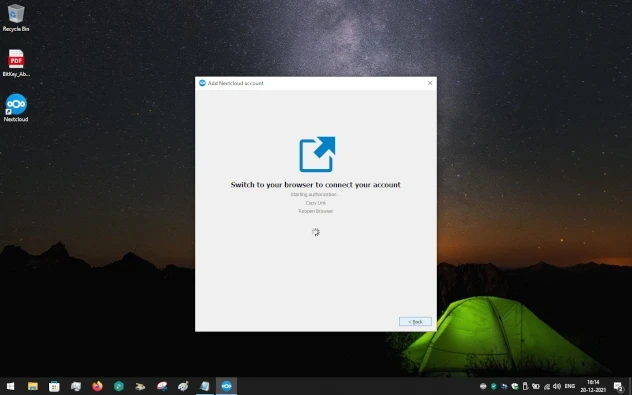Click the green hexagon taskbar app
Viewport: 632px width, 395px height.
coord(118,386)
